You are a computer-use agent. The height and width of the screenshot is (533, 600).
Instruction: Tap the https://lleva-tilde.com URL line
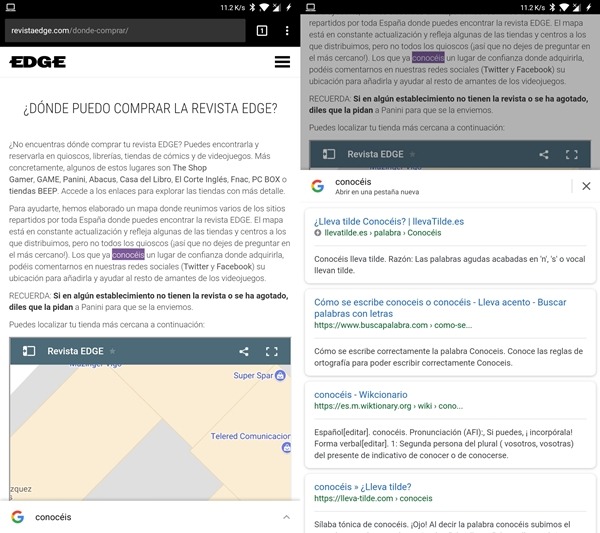(x=373, y=498)
